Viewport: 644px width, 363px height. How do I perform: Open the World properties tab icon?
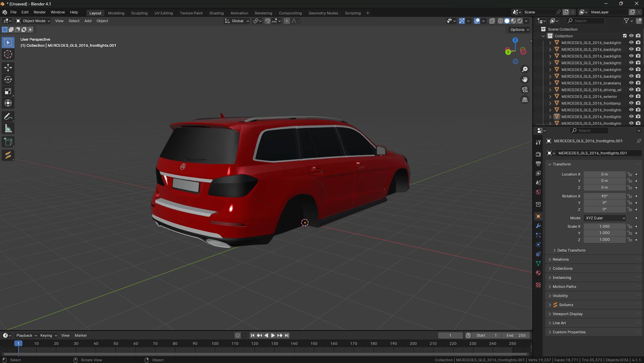point(538,192)
